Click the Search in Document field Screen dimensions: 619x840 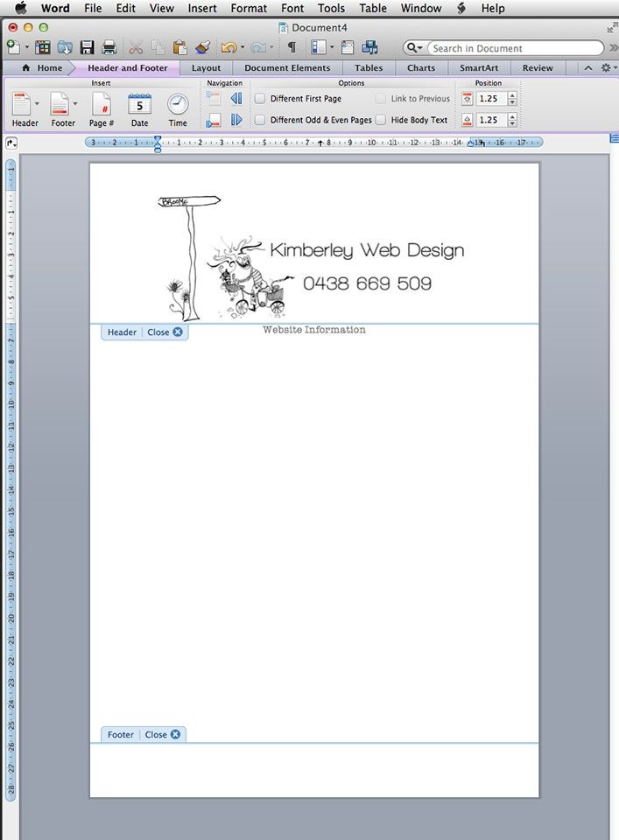515,48
